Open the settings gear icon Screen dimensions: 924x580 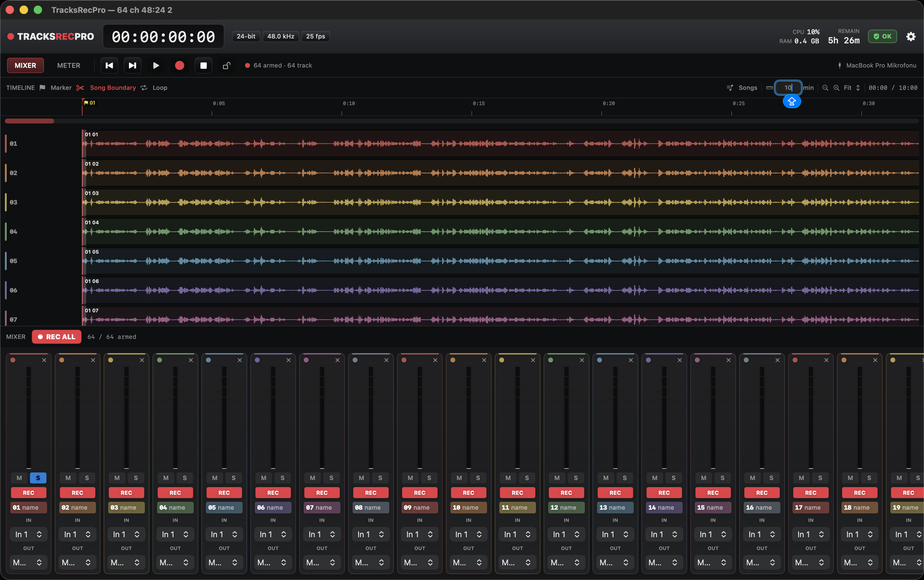click(911, 36)
